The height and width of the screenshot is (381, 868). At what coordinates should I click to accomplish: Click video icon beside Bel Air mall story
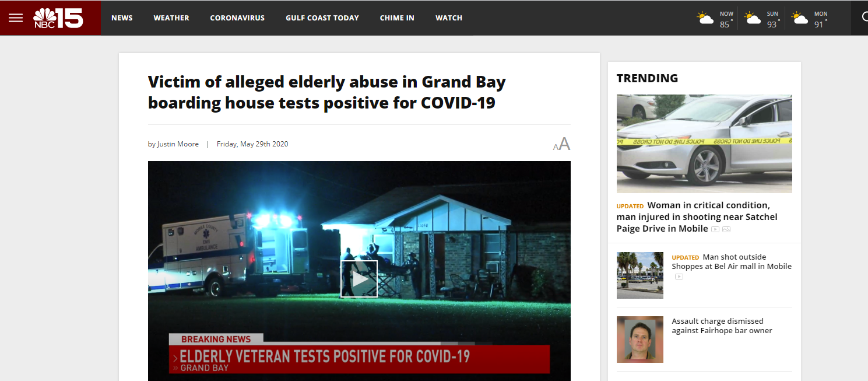[679, 277]
